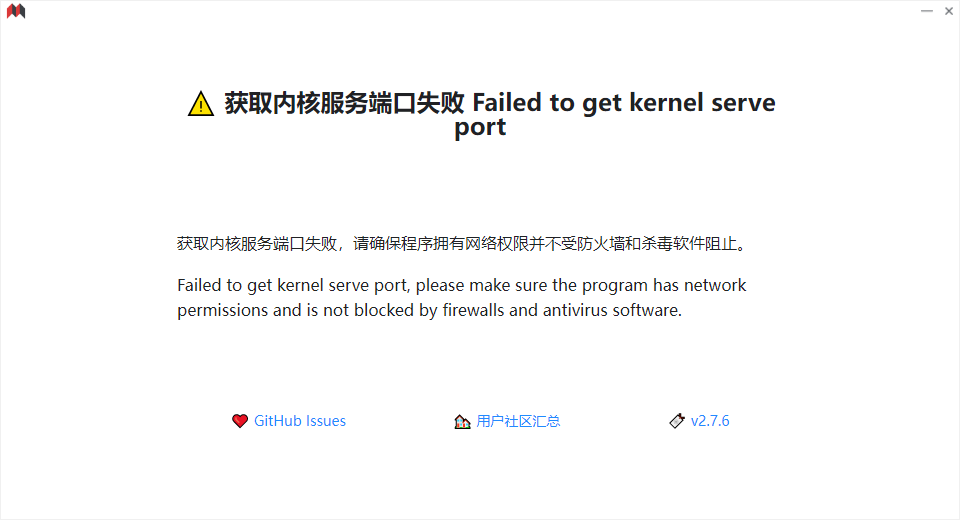This screenshot has width=960, height=520.
Task: Click the word "port" on heading's second line
Action: pyautogui.click(x=480, y=128)
